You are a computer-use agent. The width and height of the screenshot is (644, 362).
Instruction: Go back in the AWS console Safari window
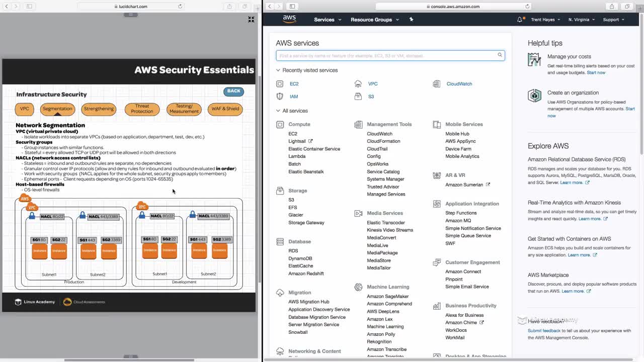point(270,7)
